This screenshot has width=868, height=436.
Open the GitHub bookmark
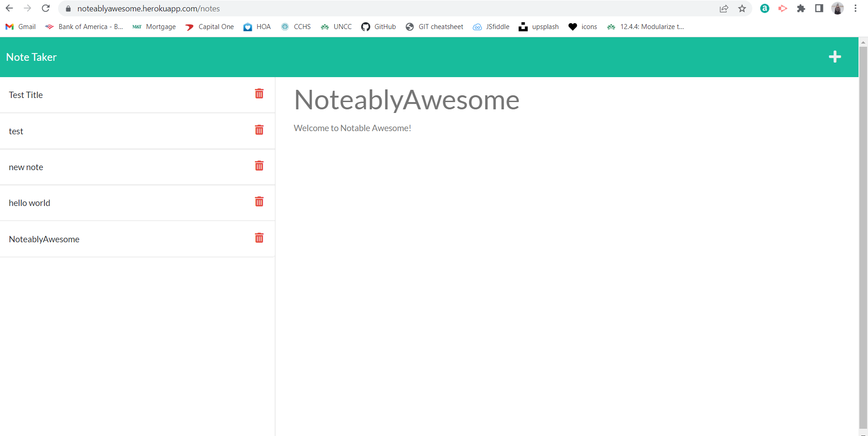point(378,27)
